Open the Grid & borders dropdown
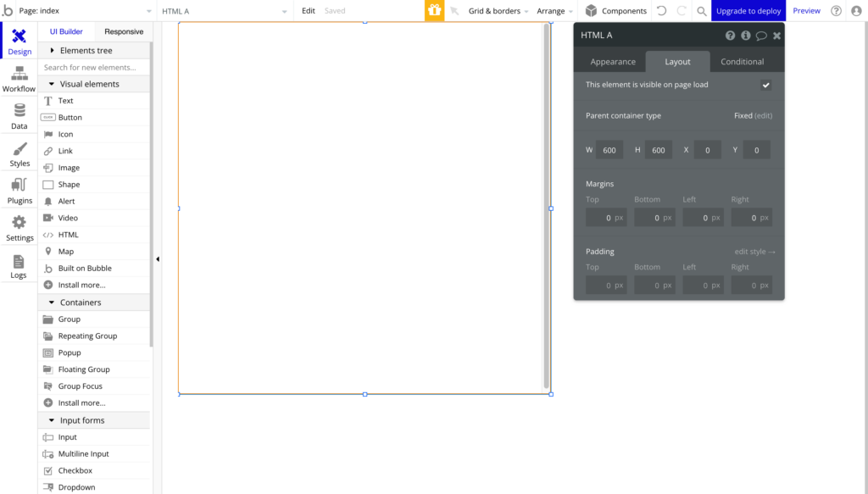This screenshot has height=494, width=868. coord(498,11)
